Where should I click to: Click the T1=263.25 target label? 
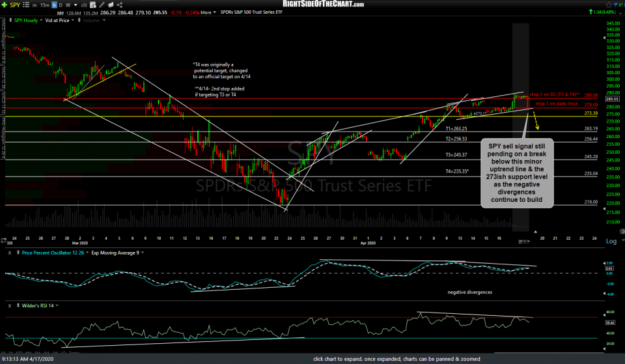click(456, 129)
